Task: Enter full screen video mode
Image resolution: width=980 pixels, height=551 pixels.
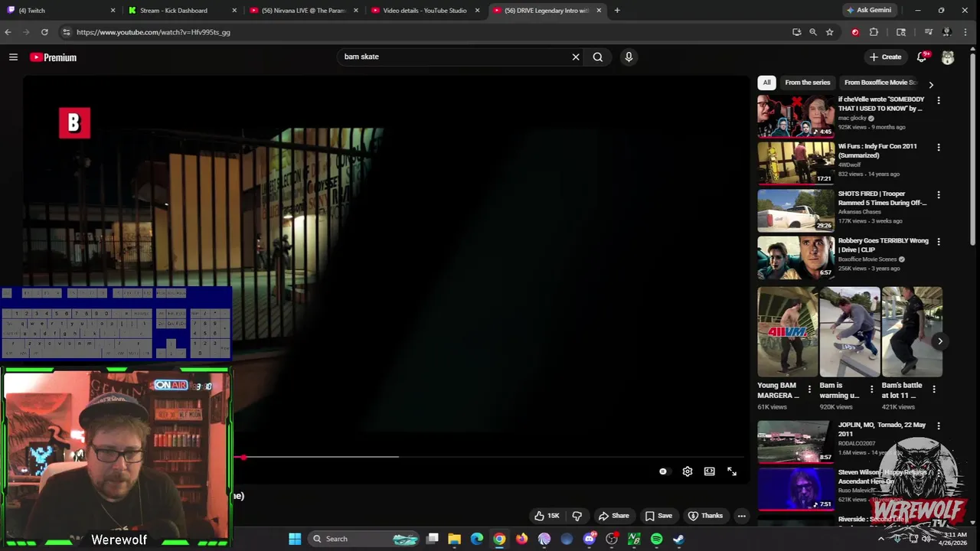Action: click(732, 471)
